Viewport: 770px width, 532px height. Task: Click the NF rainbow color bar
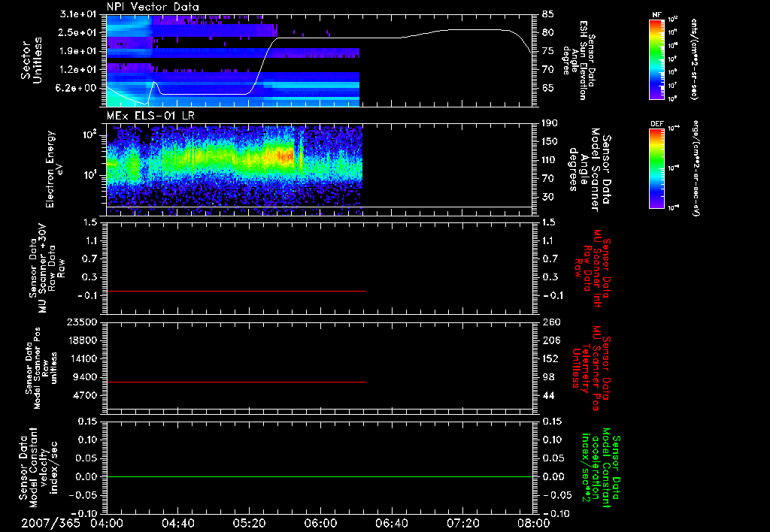(x=656, y=59)
